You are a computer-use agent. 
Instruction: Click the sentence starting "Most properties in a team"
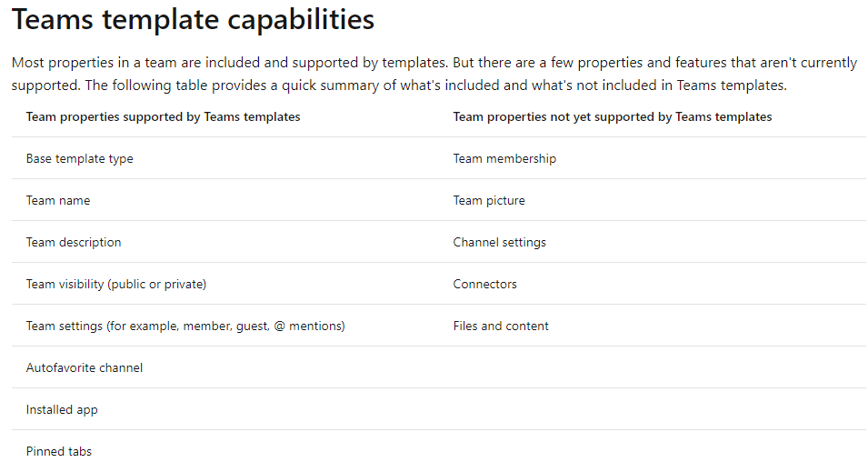click(x=227, y=63)
